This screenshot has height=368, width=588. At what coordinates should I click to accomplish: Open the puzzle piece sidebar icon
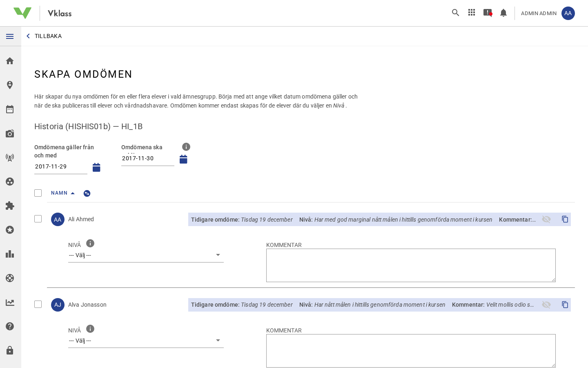[x=10, y=206]
